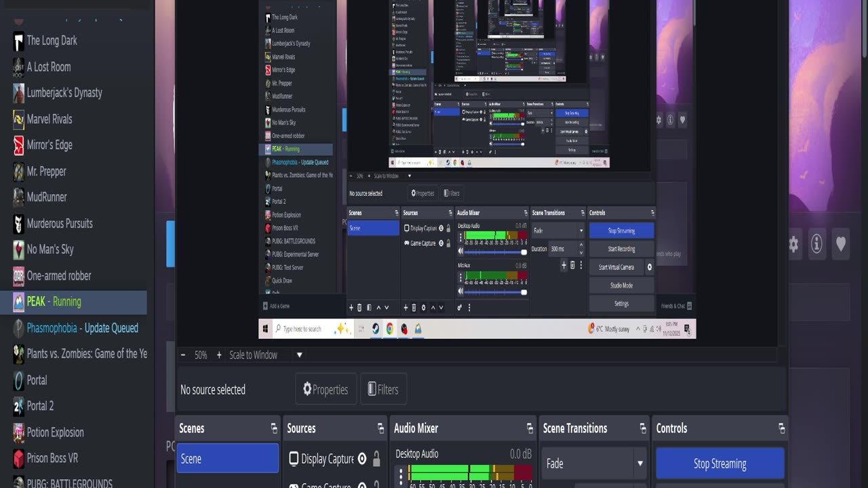
Task: Select No Man's Sky in large Steam list
Action: [73, 249]
